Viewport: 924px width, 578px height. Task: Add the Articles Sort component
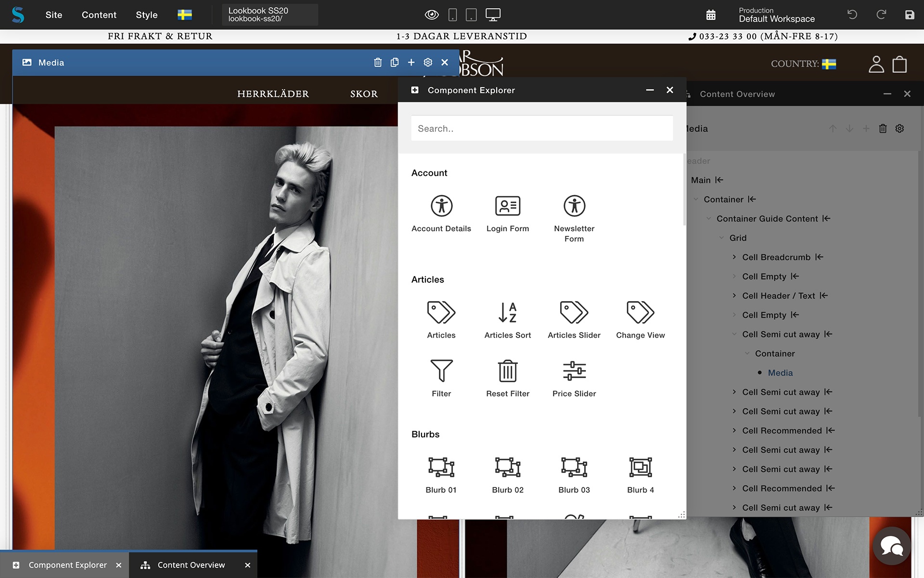pos(508,320)
